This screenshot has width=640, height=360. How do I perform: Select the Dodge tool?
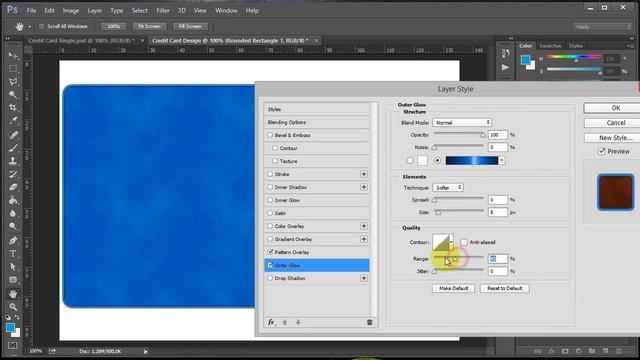(x=13, y=226)
